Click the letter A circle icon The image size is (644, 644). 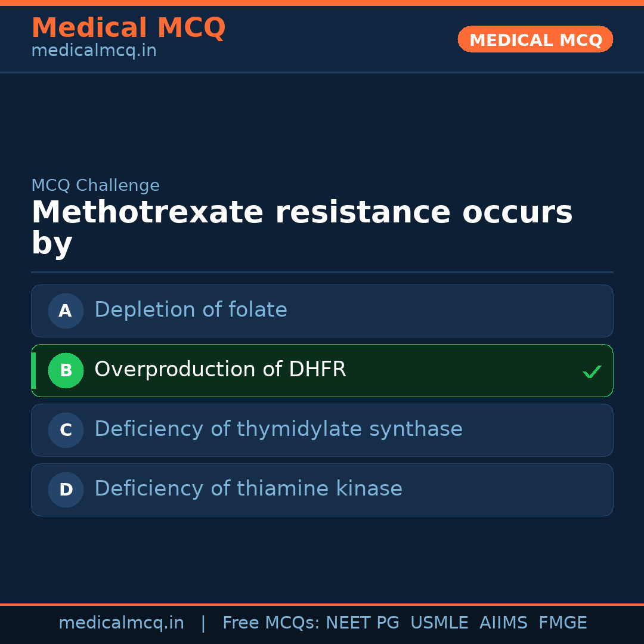[x=66, y=311]
